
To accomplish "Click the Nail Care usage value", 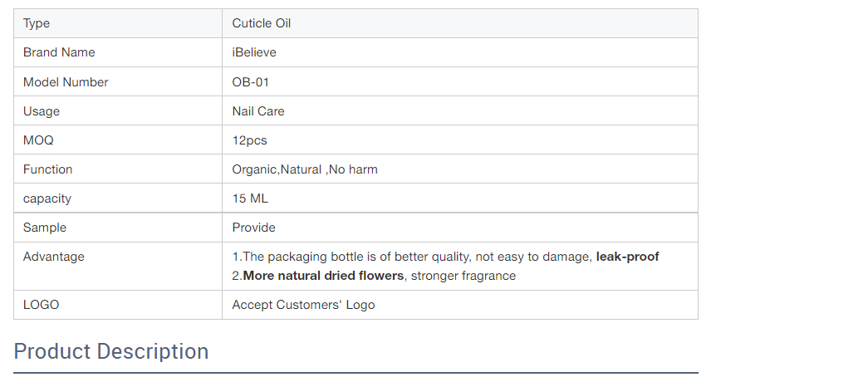I will pos(258,111).
